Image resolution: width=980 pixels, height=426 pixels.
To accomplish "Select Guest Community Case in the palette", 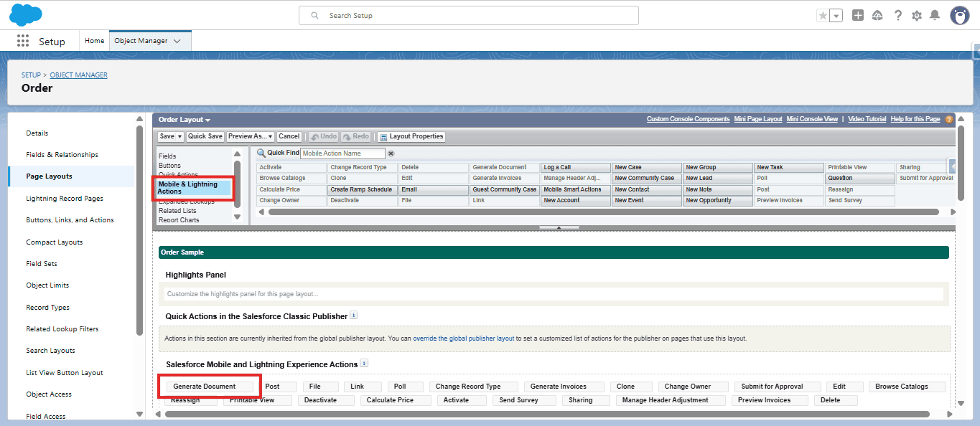I will 504,189.
